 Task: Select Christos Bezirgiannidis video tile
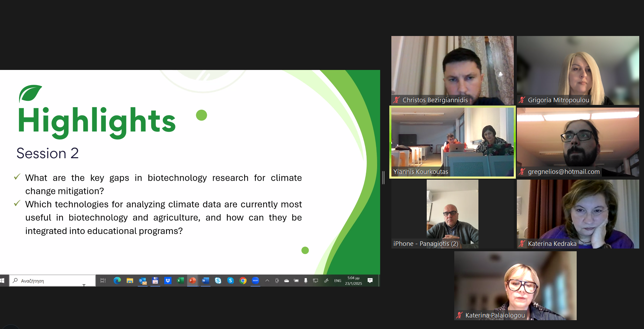[x=453, y=70]
